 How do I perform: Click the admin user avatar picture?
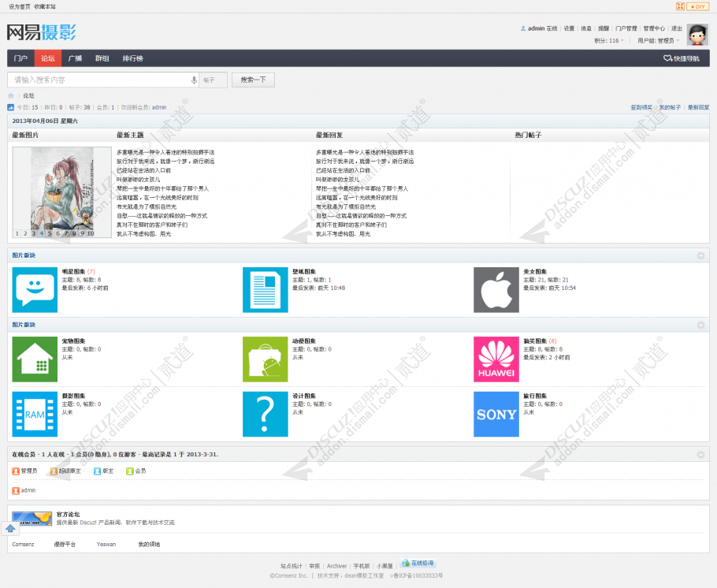(x=698, y=35)
